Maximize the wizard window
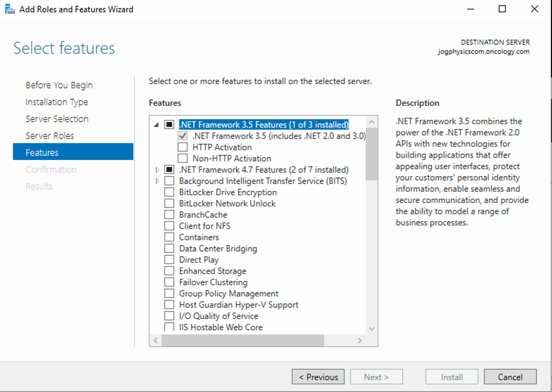This screenshot has height=392, width=552. (x=502, y=9)
